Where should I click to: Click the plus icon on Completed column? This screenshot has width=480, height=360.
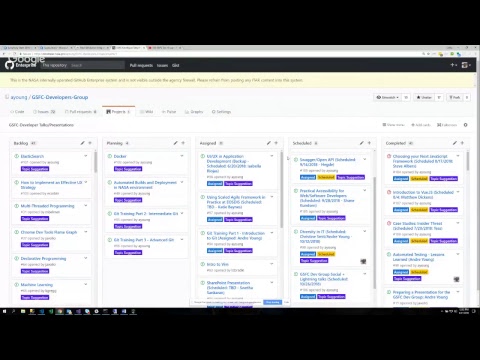462,143
